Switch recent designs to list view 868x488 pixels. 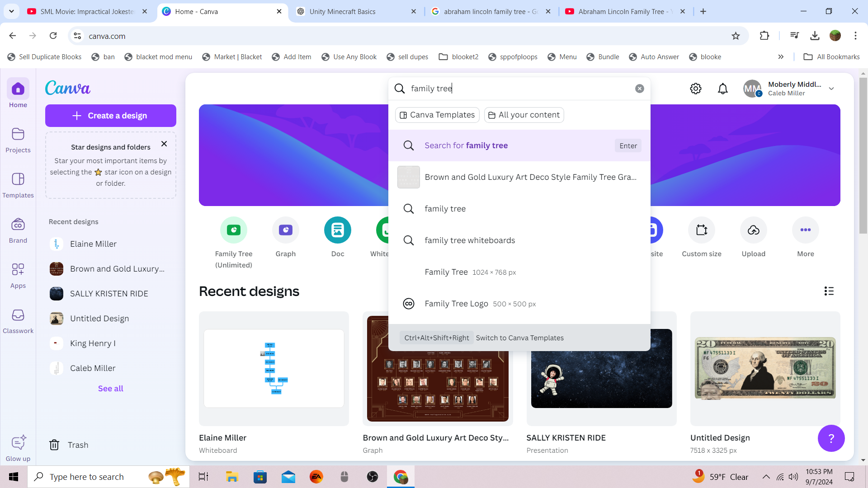click(x=829, y=291)
